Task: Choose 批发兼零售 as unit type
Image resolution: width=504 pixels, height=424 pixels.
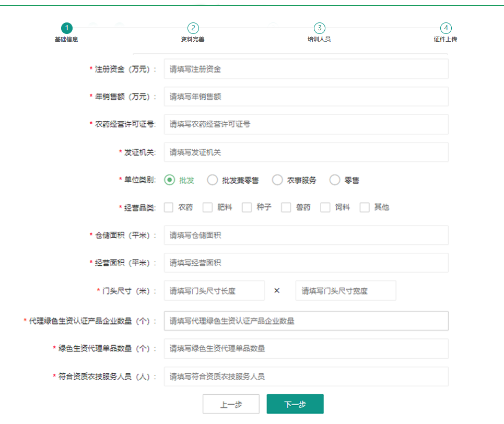Action: [x=213, y=180]
